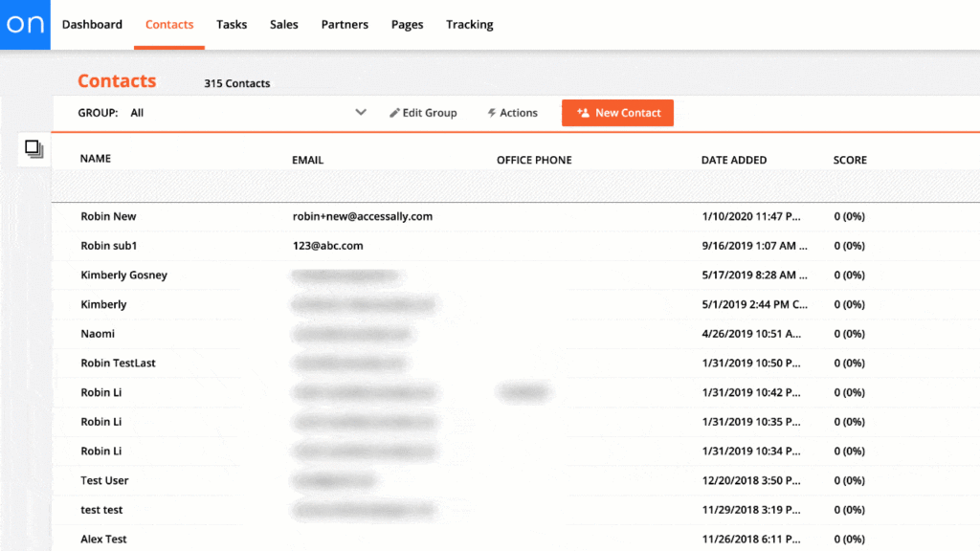Sort contacts by the NAME column
The height and width of the screenshot is (551, 980).
click(x=95, y=158)
